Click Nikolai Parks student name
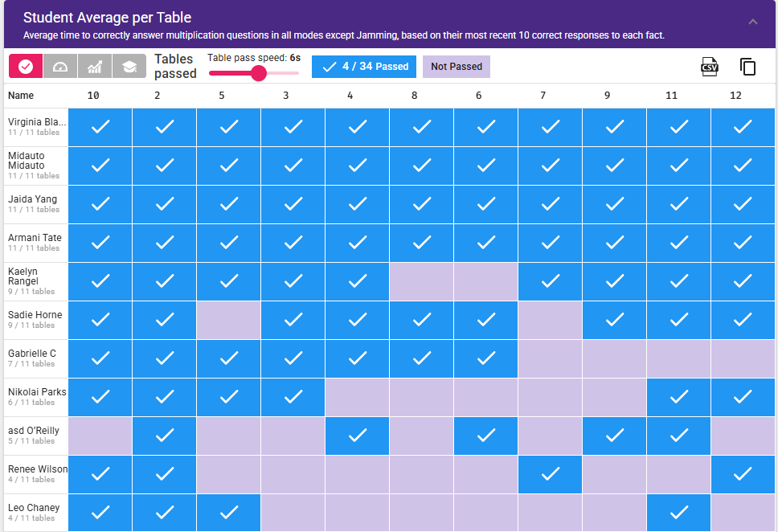Screen dimensions: 778x532 (x=36, y=392)
